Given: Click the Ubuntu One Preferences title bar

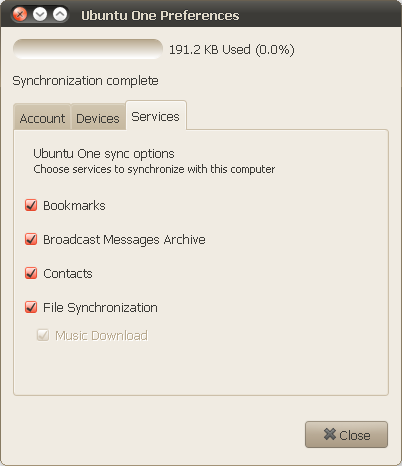Looking at the screenshot, I should [x=201, y=14].
